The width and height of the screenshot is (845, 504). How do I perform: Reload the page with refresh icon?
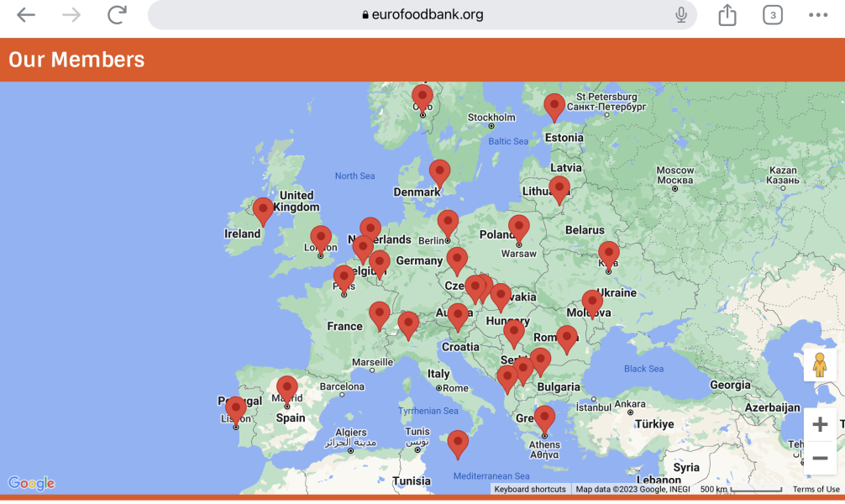pos(117,14)
